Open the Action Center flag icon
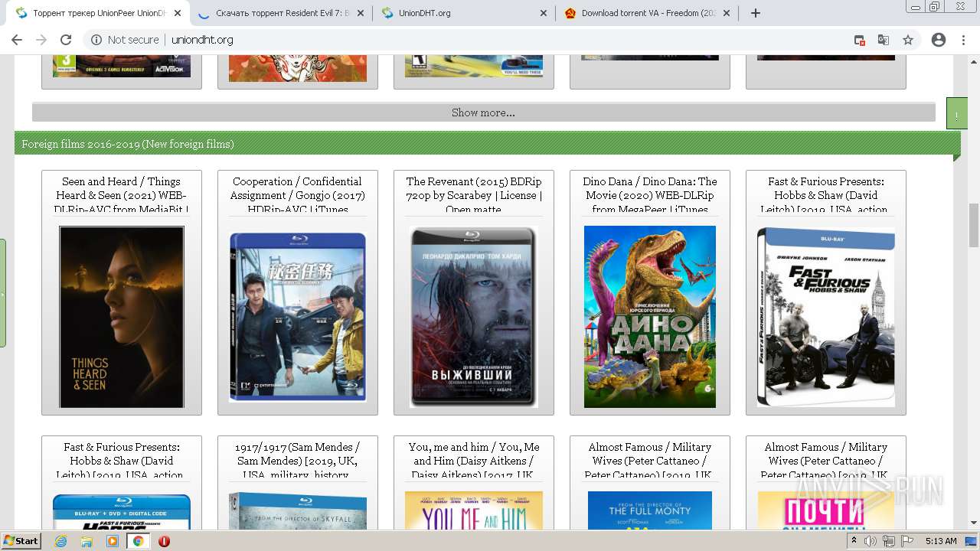Screen dimensions: 980x551 tap(907, 541)
